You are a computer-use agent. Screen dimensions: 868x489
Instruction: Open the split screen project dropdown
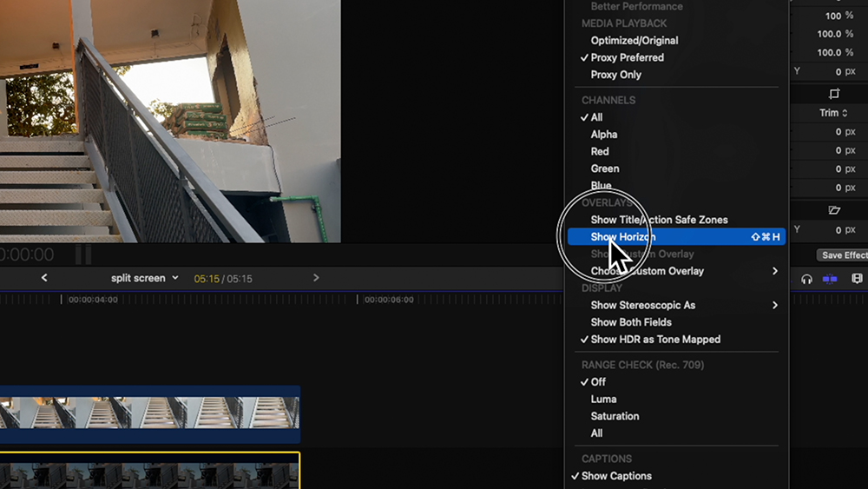tap(144, 278)
